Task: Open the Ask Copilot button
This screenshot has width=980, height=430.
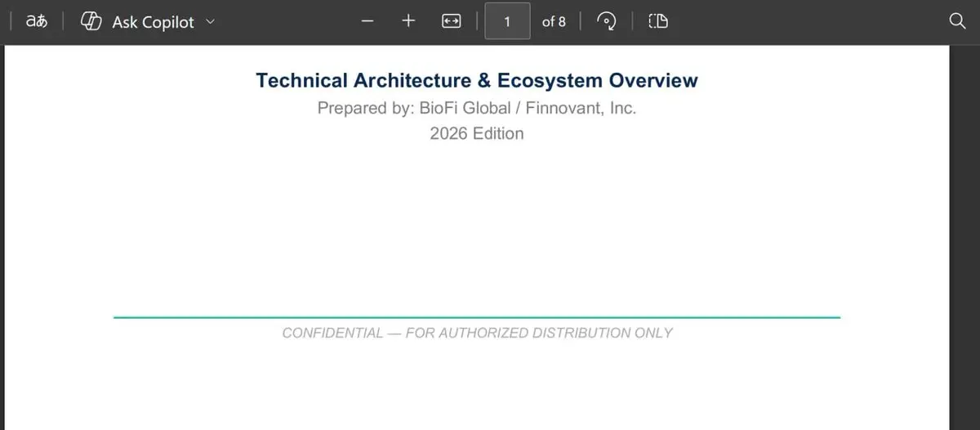Action: point(148,22)
